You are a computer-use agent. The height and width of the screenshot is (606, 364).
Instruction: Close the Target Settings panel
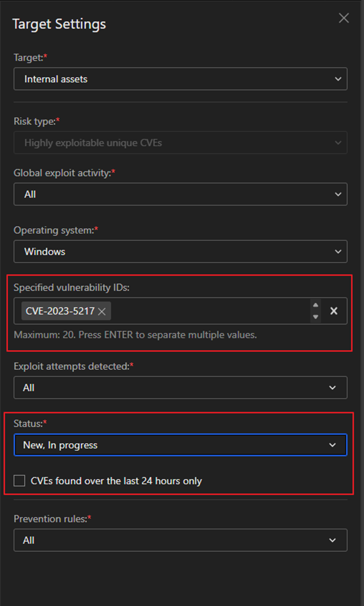point(343,18)
